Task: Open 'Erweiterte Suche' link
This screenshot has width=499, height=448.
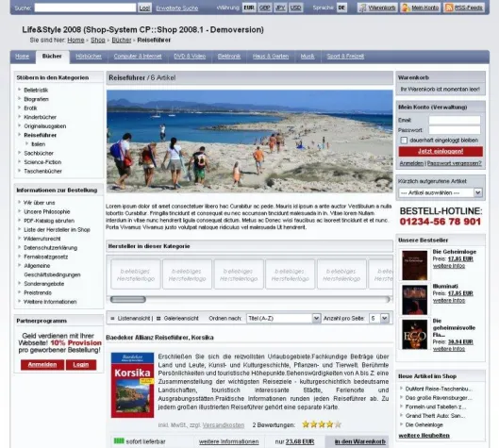Action: pos(177,8)
